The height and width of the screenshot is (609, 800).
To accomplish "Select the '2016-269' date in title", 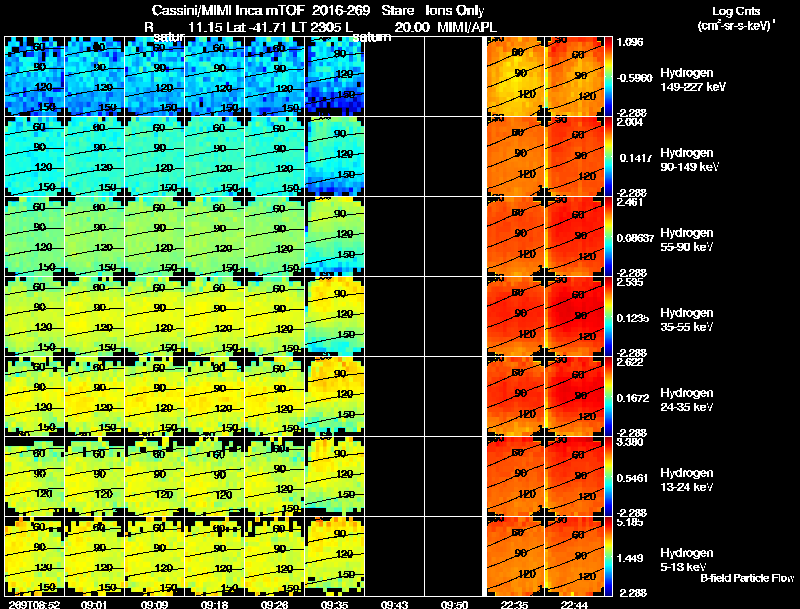I will tap(341, 11).
